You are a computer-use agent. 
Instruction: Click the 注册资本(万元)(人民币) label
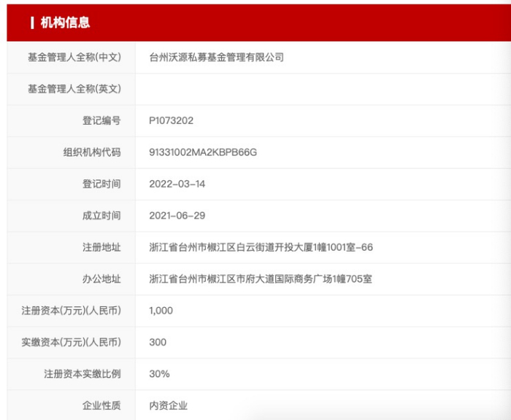[71, 311]
